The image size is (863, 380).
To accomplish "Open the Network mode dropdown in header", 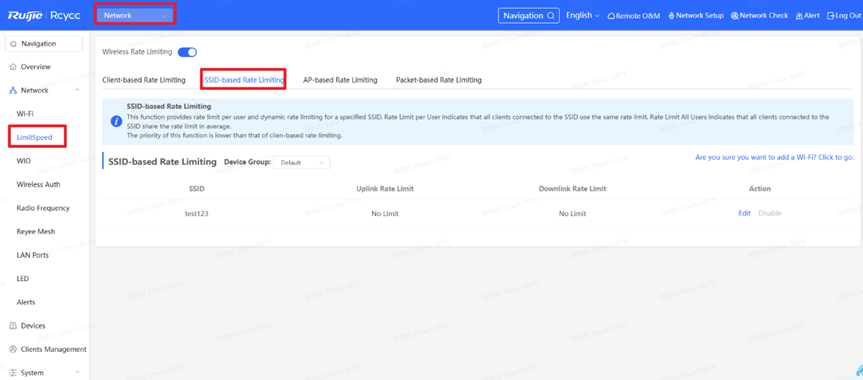I will [x=135, y=16].
